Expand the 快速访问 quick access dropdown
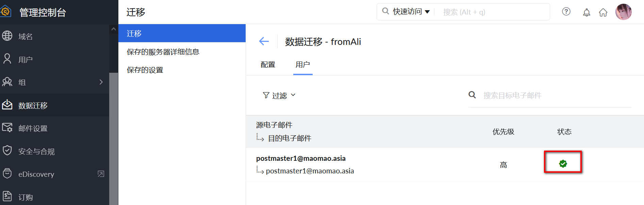Image resolution: width=644 pixels, height=205 pixels. 411,12
